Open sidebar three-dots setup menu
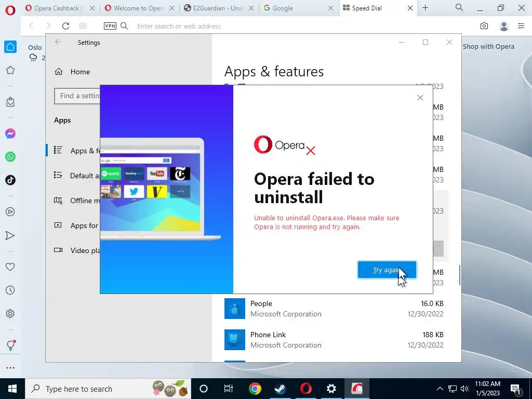The width and height of the screenshot is (532, 399). (x=10, y=368)
